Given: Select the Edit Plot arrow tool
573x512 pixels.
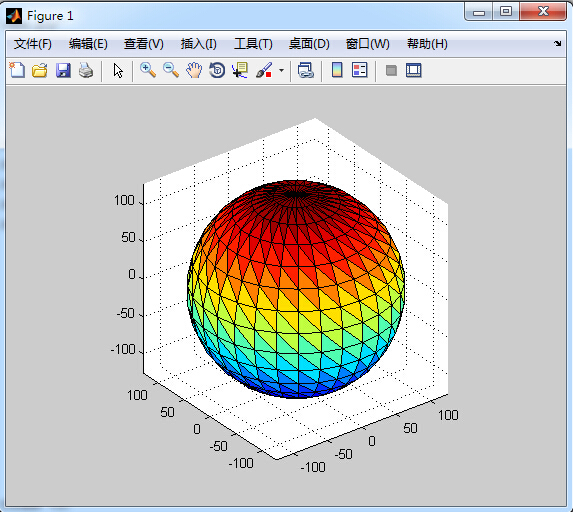Looking at the screenshot, I should pos(118,71).
